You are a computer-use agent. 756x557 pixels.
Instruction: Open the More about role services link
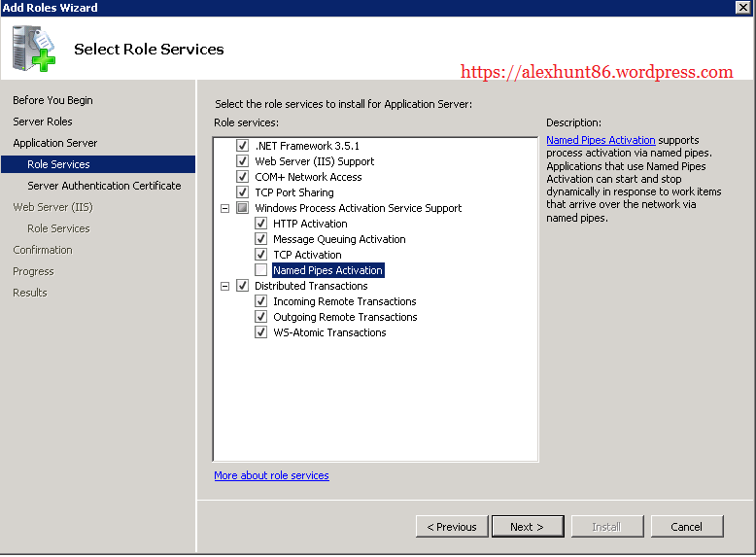click(271, 475)
